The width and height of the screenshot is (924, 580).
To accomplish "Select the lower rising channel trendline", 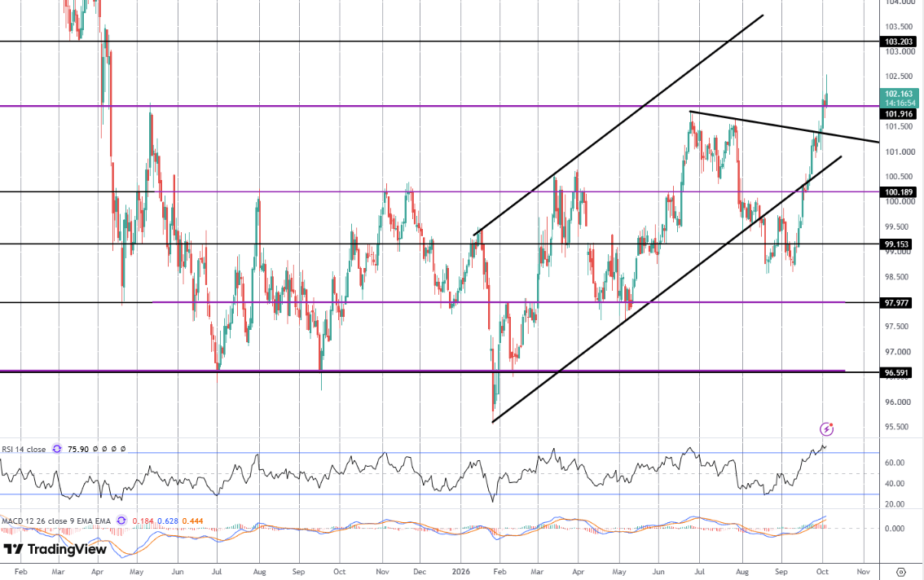I will [x=666, y=289].
